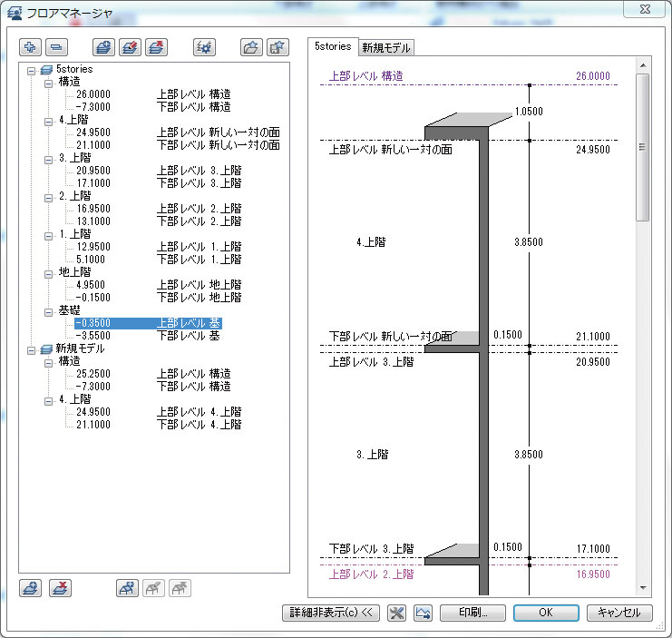The height and width of the screenshot is (638, 672).
Task: Switch to the 新規モデル tab
Action: coord(386,47)
